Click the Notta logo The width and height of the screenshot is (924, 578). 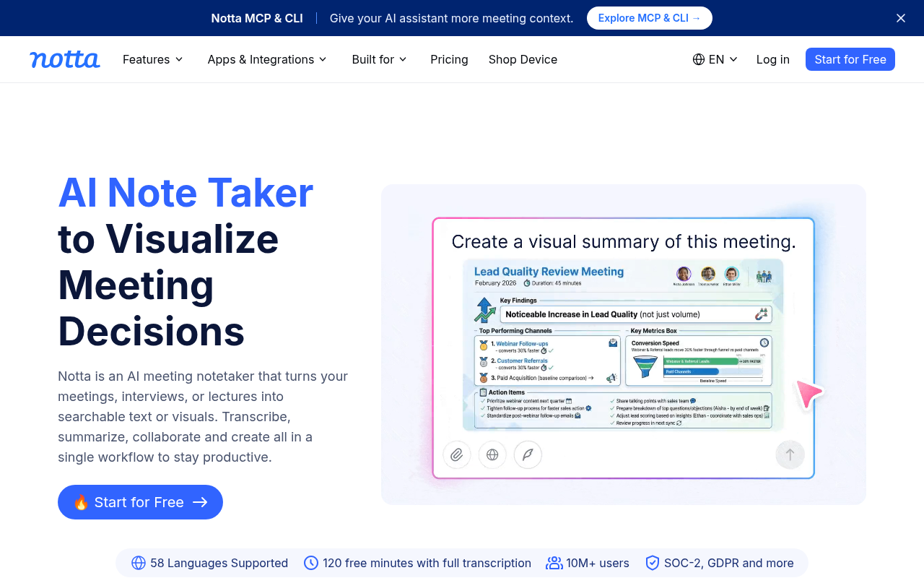pos(65,59)
